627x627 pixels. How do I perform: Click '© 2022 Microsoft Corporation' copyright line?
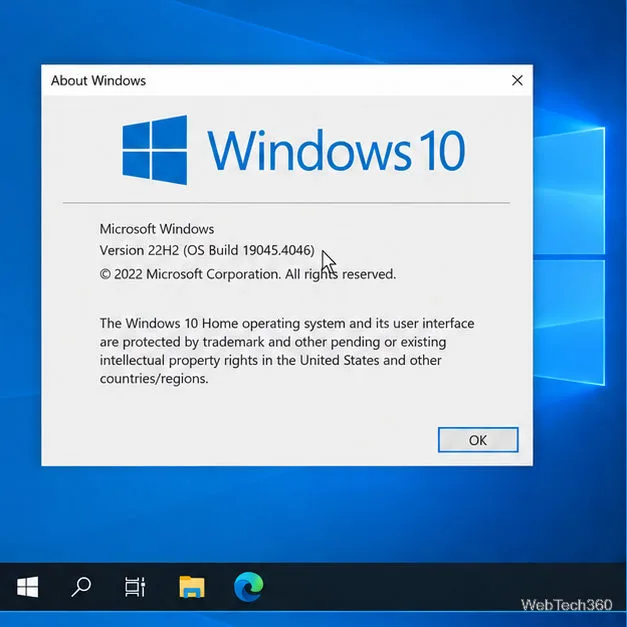pyautogui.click(x=248, y=274)
